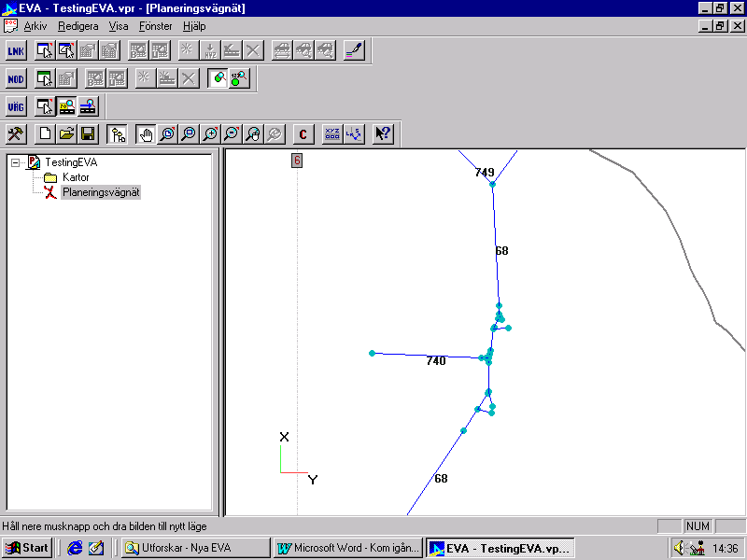Activate the context help arrow-question tool
The height and width of the screenshot is (560, 747).
383,134
